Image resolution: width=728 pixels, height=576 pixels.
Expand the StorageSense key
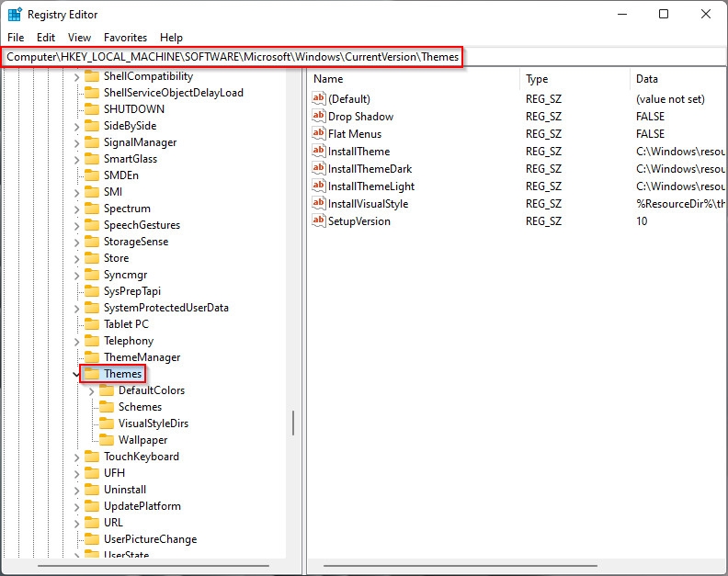click(x=76, y=243)
